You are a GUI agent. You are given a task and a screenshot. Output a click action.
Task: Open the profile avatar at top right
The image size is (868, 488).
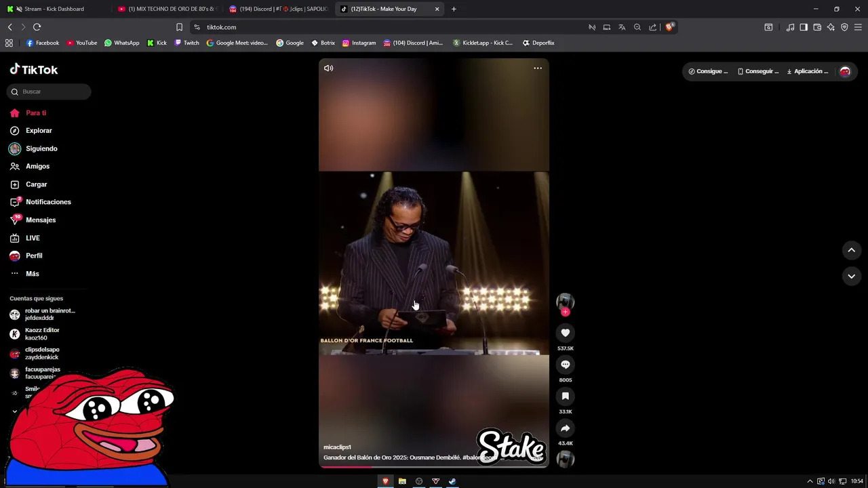[845, 71]
